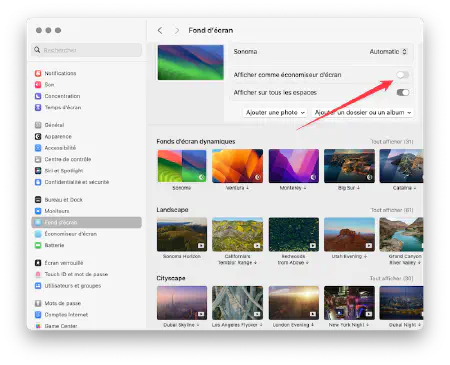Select California's Temblor Range thumbnail
The height and width of the screenshot is (365, 450).
click(237, 234)
